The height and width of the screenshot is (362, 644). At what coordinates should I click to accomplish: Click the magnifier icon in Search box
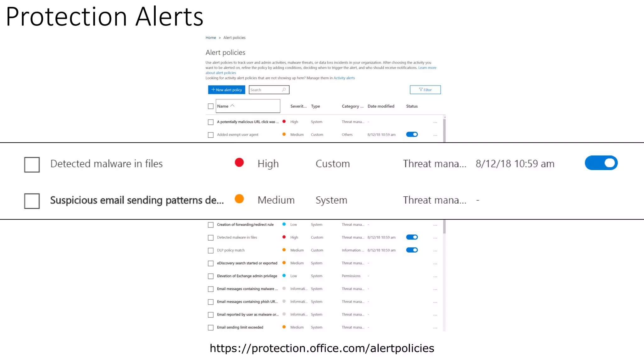pos(284,90)
